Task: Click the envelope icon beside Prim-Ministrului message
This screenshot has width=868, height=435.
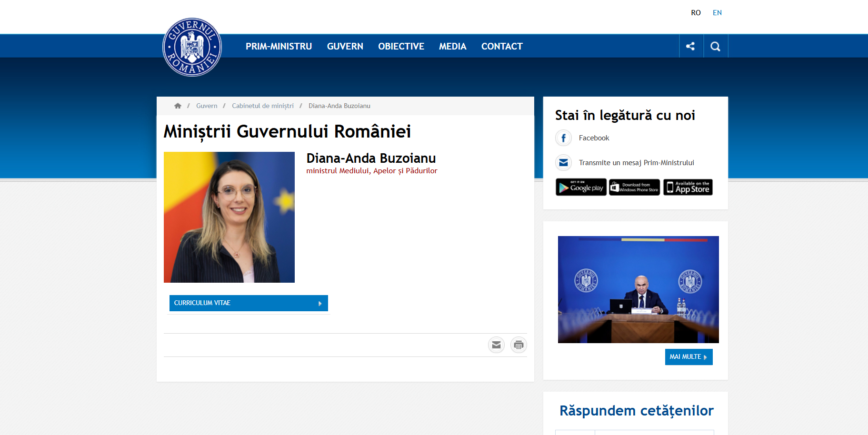Action: click(563, 163)
